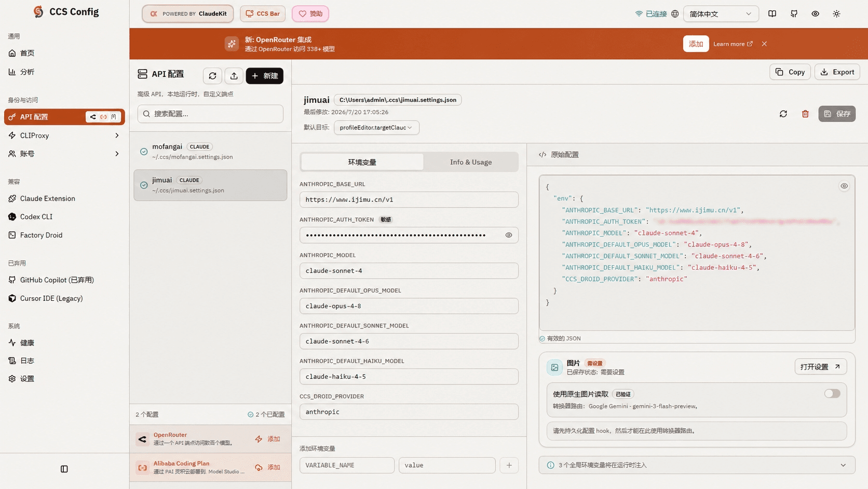Select the jimuai profile
868x489 pixels.
point(210,185)
